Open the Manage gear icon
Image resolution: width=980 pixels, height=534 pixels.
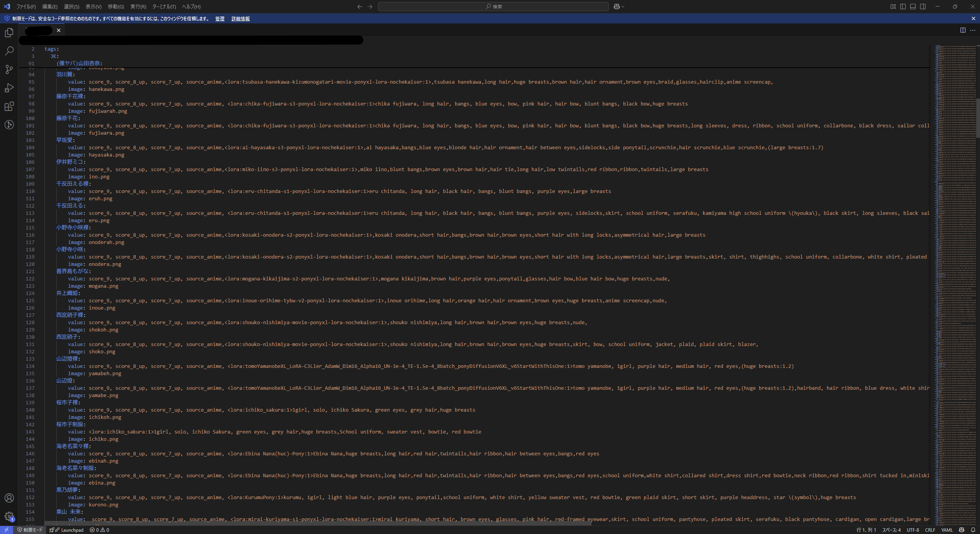point(9,516)
